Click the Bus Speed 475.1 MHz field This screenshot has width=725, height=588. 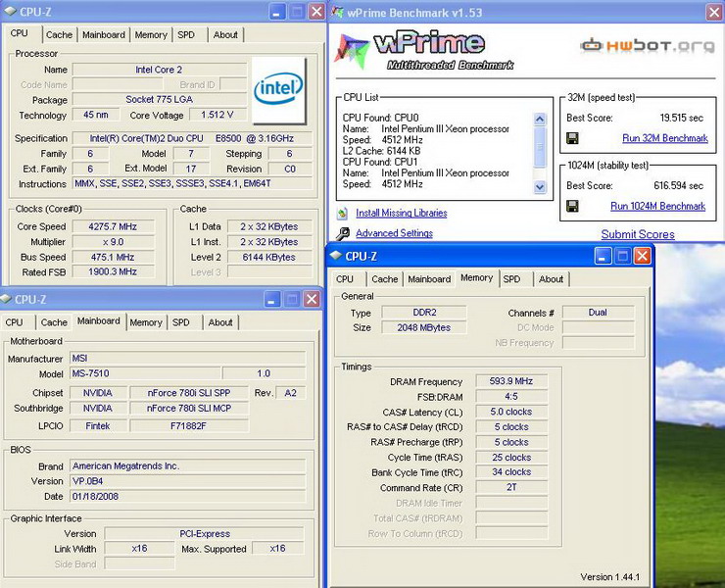[113, 257]
